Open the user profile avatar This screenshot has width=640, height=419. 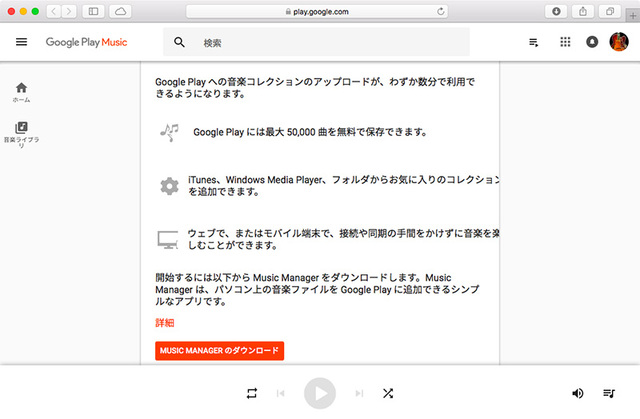pos(619,42)
